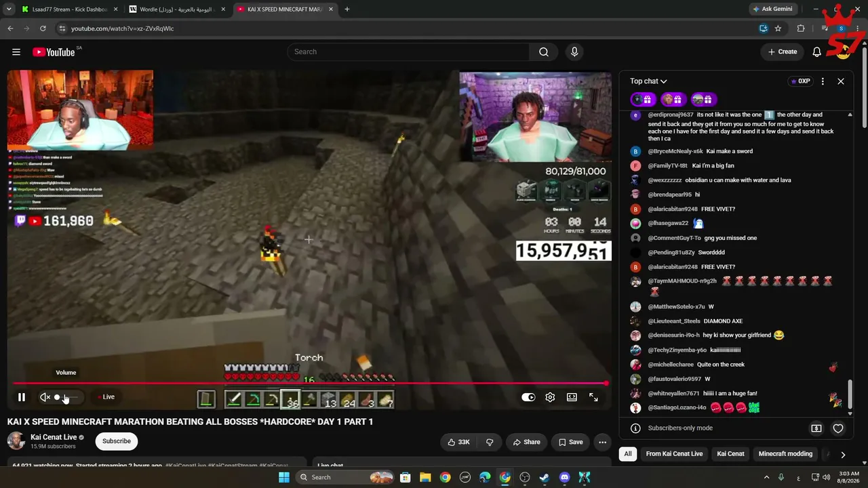This screenshot has height=488, width=868.
Task: Seek on the red video progress bar
Action: (x=309, y=384)
